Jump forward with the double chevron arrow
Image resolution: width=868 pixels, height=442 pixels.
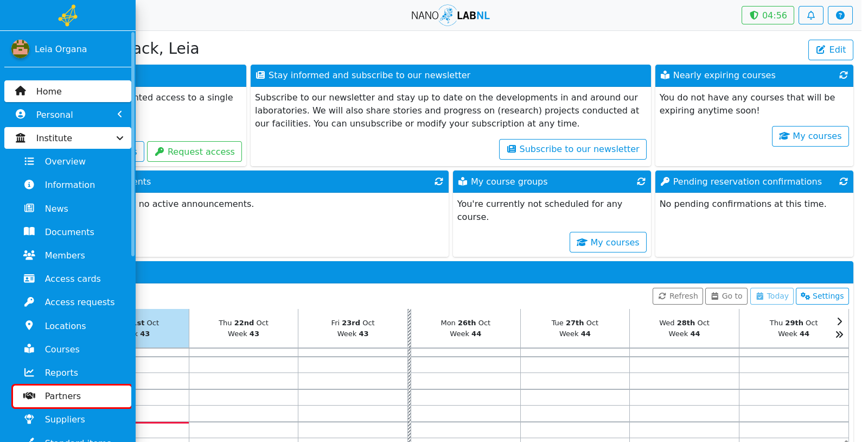coord(839,334)
